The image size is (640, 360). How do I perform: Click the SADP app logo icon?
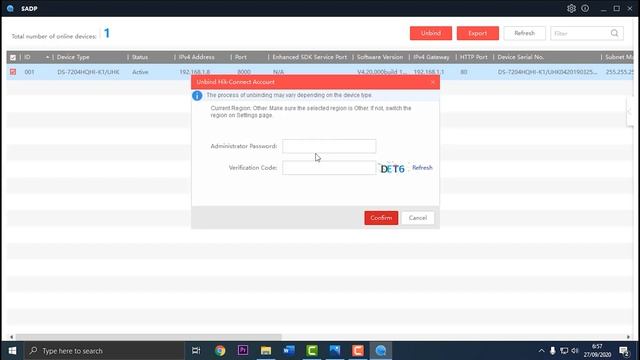[10, 8]
